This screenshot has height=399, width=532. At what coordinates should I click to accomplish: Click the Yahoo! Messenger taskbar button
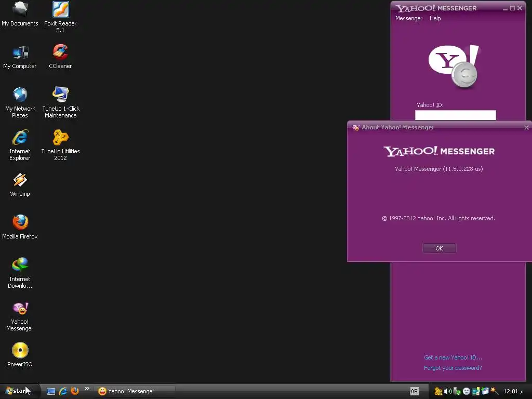pos(135,391)
